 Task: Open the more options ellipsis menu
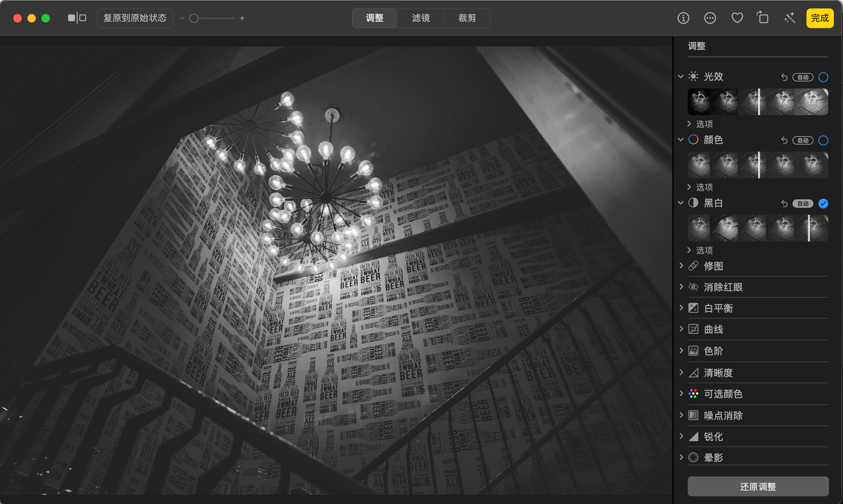coord(710,18)
